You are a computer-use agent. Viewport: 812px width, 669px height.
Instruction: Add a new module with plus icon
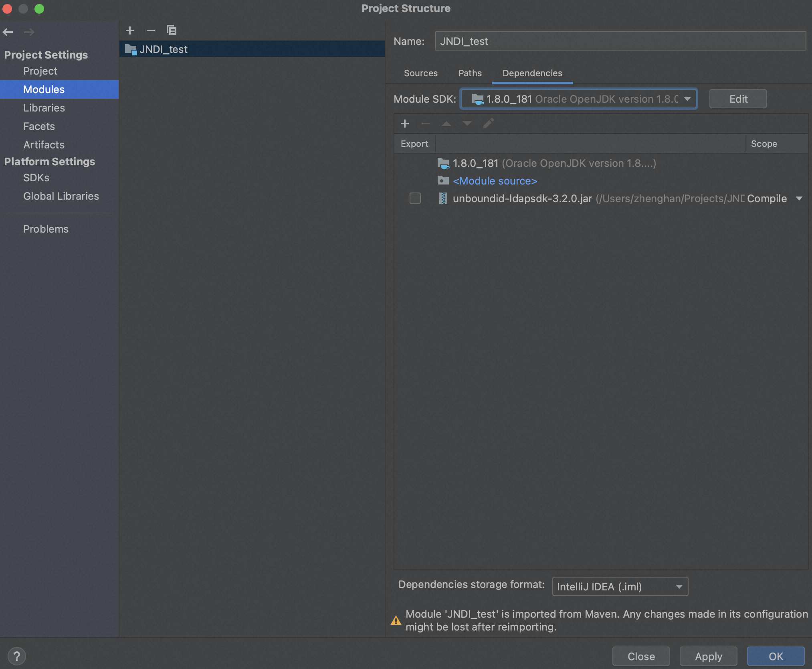pyautogui.click(x=130, y=30)
